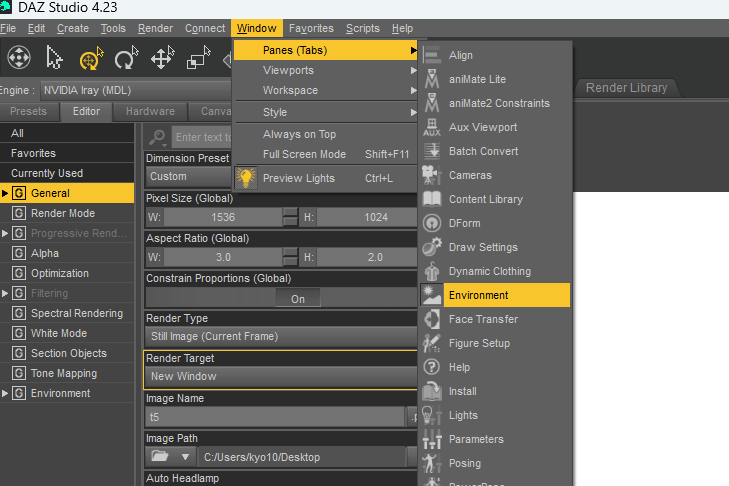Image resolution: width=729 pixels, height=486 pixels.
Task: Select the Render Mode category
Action: [67, 213]
